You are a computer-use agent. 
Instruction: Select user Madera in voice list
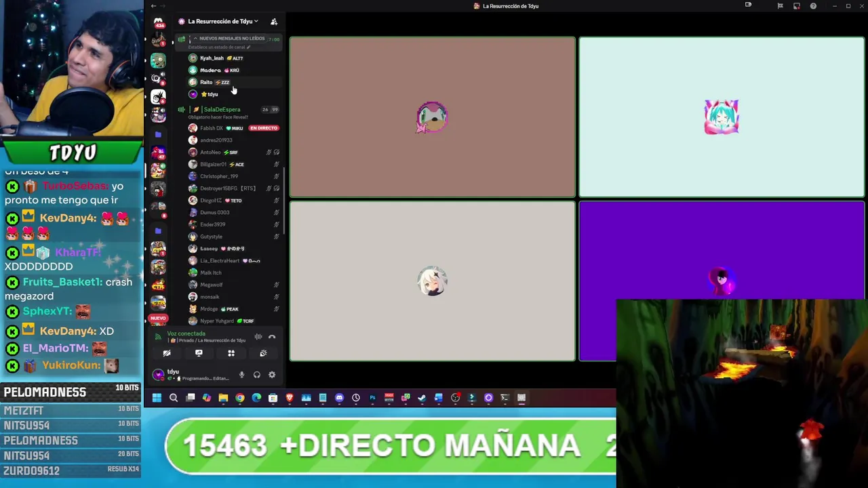pos(210,70)
